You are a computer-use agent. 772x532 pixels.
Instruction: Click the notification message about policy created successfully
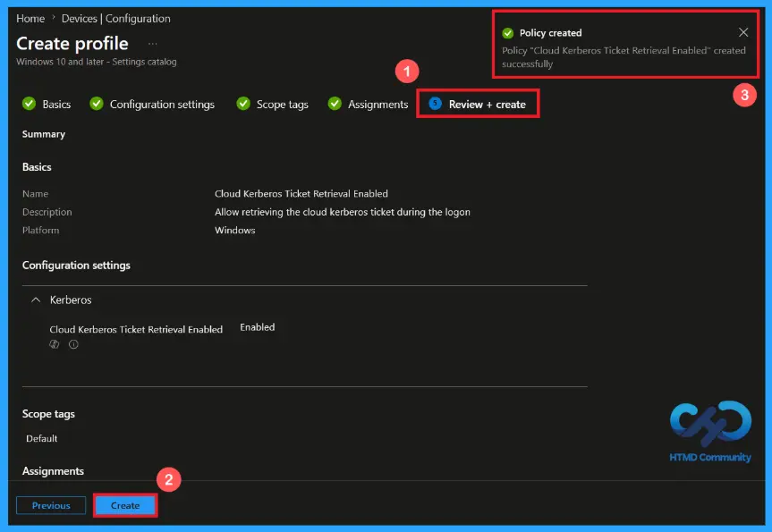[x=624, y=57]
